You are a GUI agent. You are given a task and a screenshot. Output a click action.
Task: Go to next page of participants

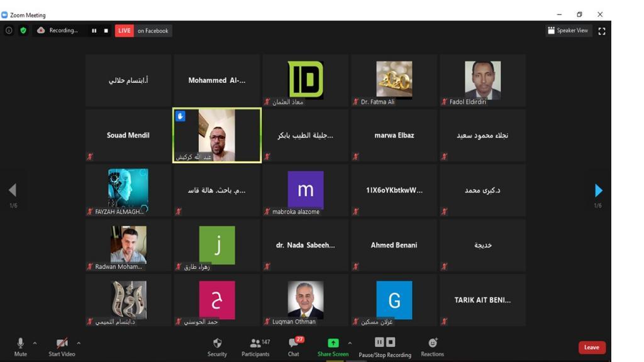click(598, 190)
